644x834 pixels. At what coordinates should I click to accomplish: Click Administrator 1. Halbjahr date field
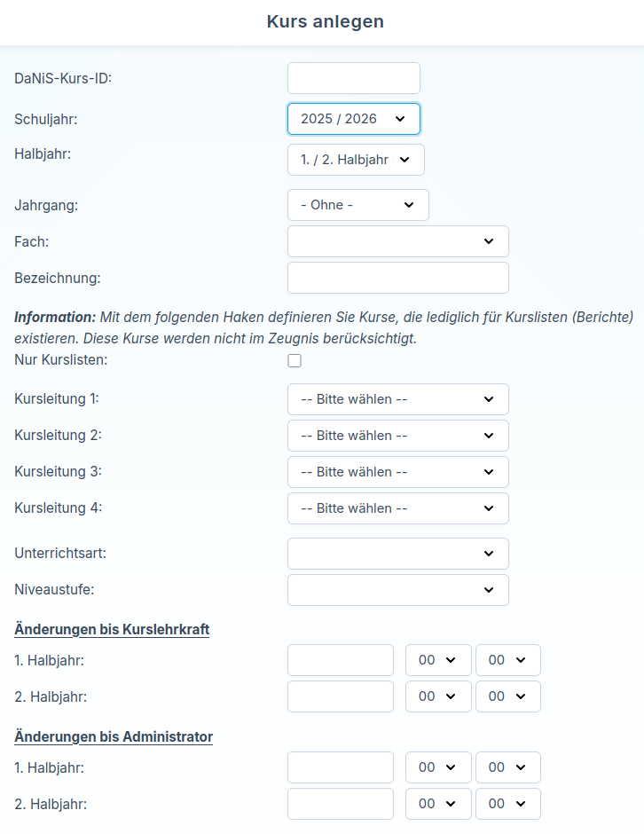point(340,767)
